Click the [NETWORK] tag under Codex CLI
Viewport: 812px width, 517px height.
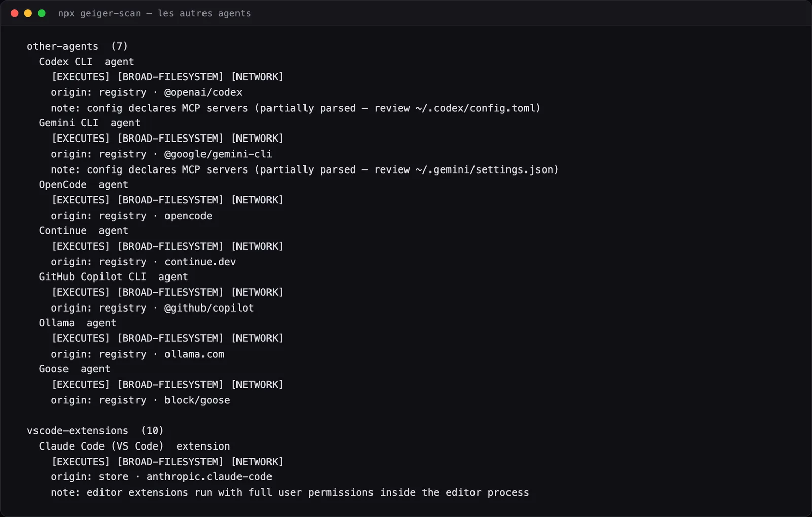pos(257,77)
